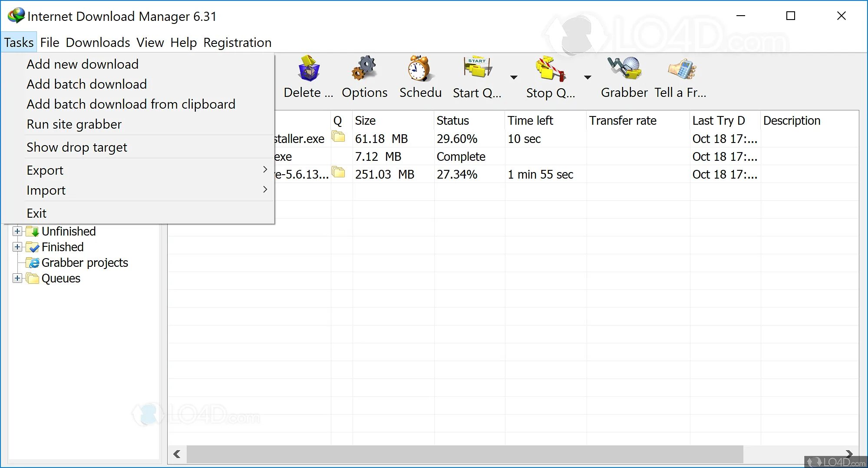
Task: Open the File menu
Action: point(50,42)
